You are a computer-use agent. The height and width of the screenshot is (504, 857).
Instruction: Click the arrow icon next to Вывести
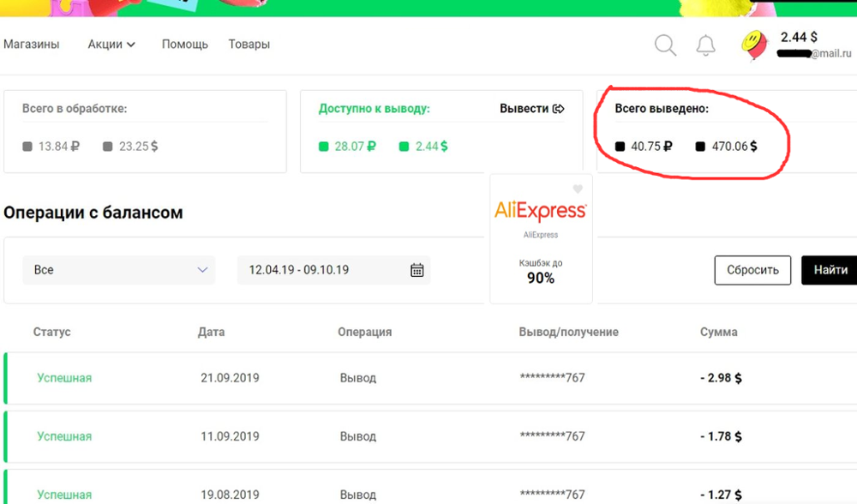559,109
